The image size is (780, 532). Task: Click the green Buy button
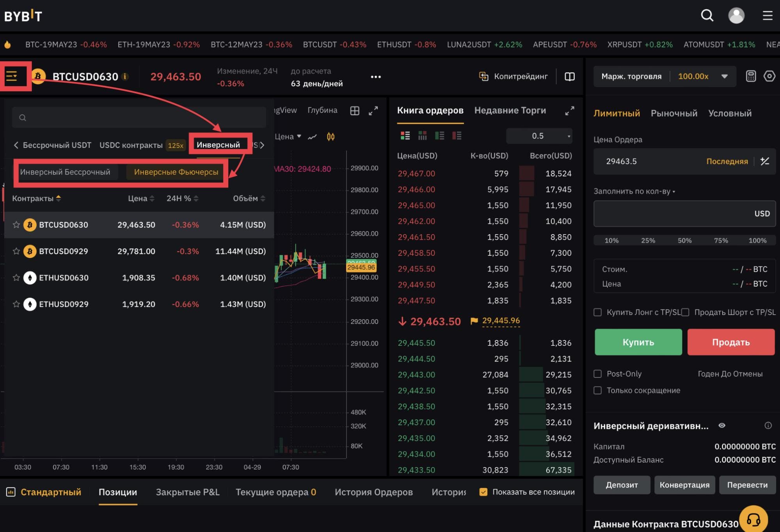pyautogui.click(x=638, y=342)
